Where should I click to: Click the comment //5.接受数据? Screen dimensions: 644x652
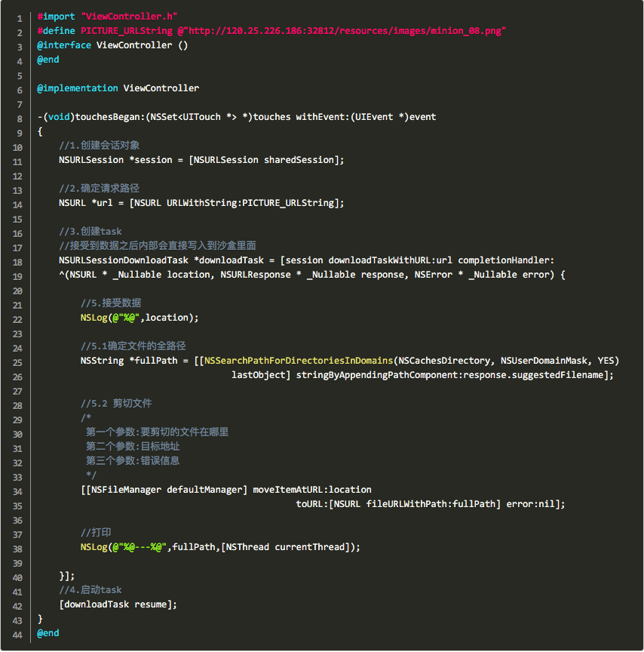point(111,303)
